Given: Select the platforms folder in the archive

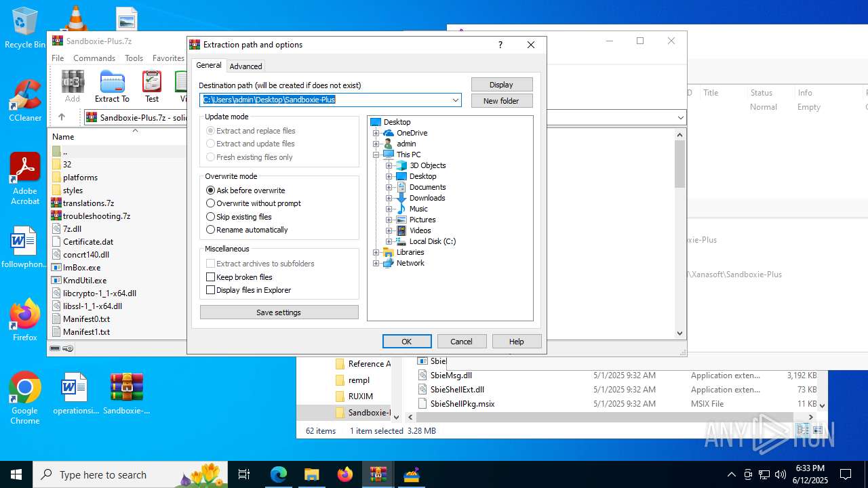Looking at the screenshot, I should coord(80,178).
